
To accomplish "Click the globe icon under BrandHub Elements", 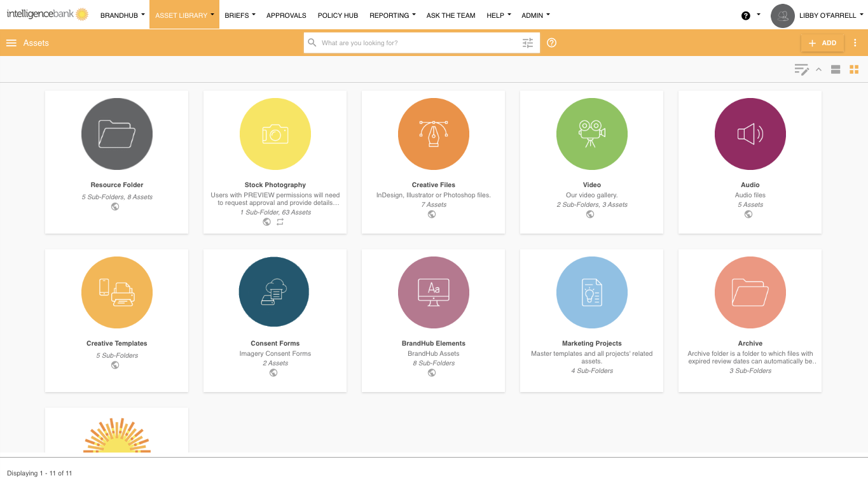I will (432, 373).
